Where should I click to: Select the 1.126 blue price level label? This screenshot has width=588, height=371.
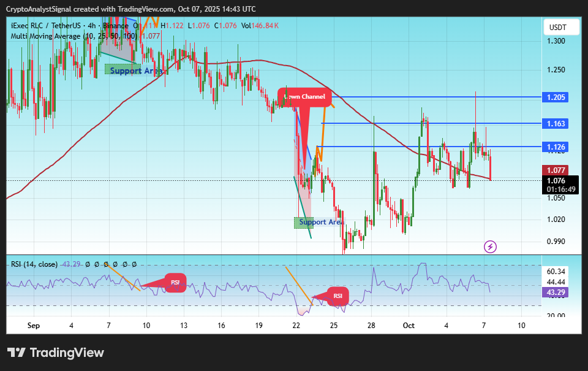556,147
